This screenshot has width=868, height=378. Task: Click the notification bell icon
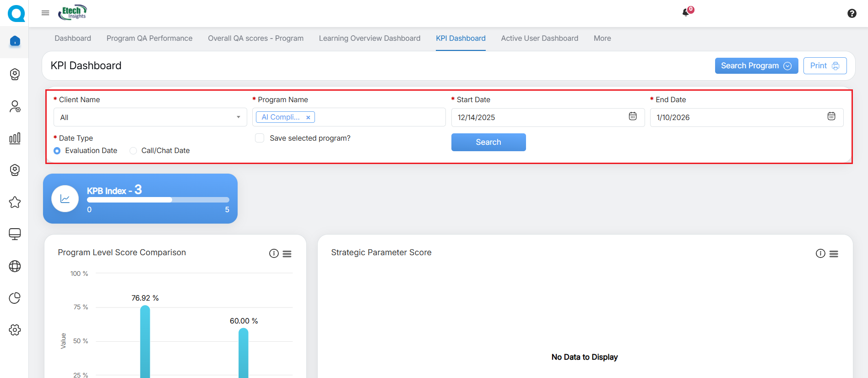(686, 12)
